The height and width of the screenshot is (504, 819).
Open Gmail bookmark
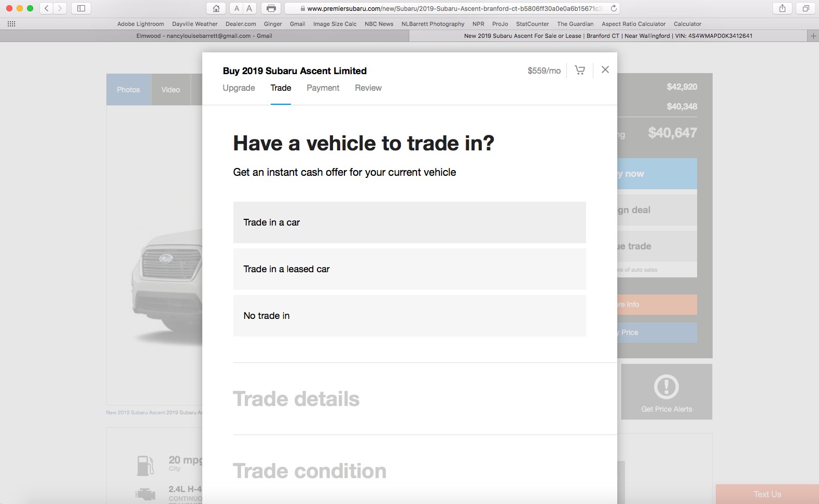(297, 24)
